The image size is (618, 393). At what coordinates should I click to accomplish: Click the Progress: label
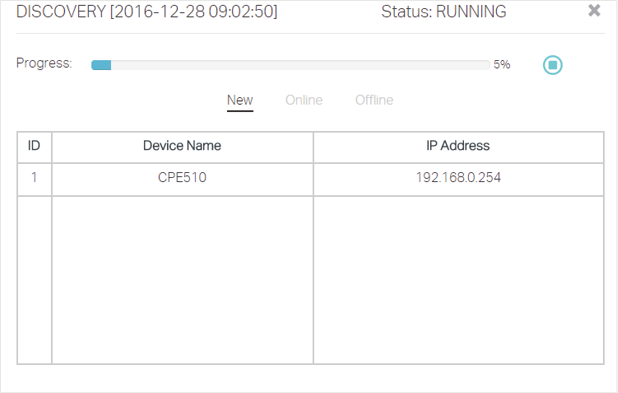(44, 63)
